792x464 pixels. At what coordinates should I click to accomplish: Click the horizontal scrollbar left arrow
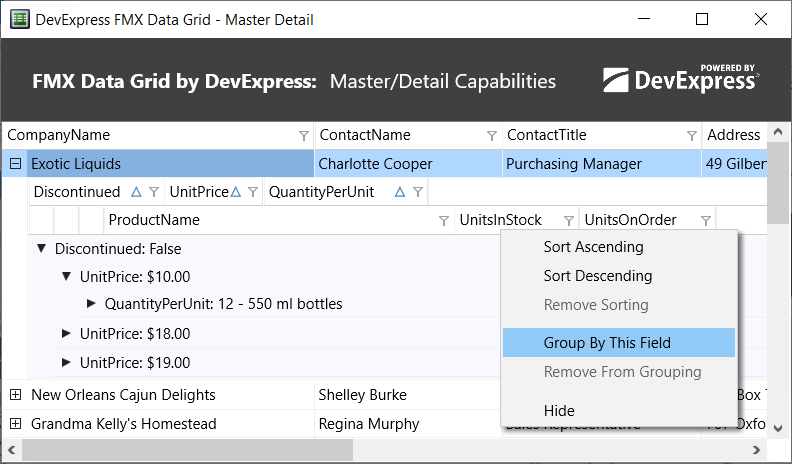click(12, 449)
